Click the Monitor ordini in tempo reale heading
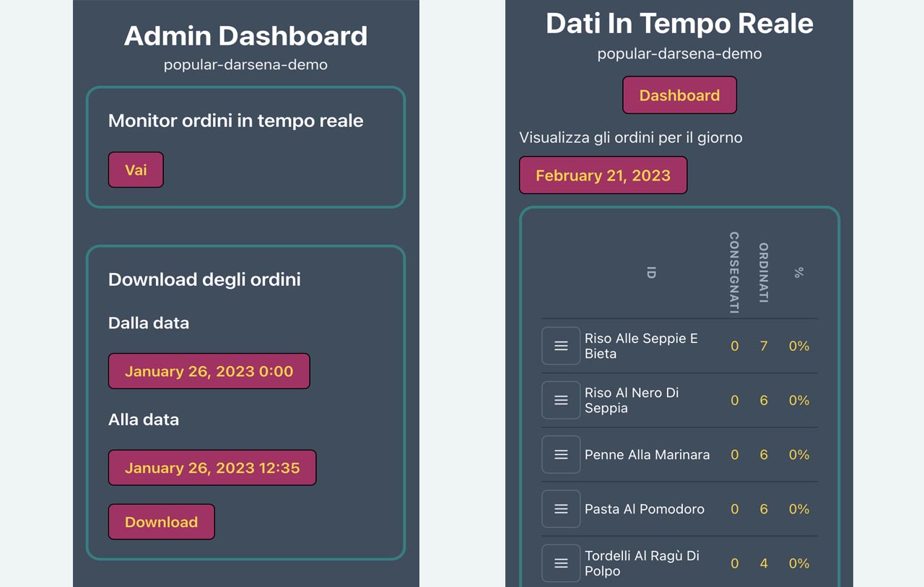This screenshot has width=924, height=587. coord(235,121)
